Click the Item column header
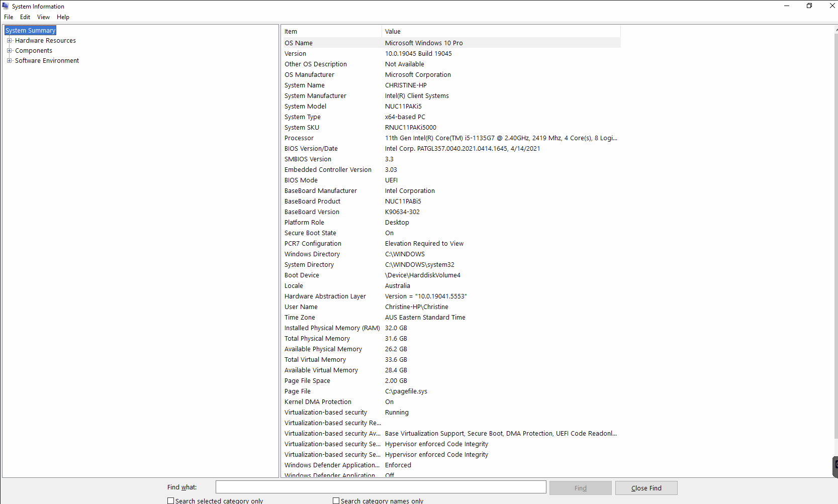The height and width of the screenshot is (504, 838). (331, 32)
